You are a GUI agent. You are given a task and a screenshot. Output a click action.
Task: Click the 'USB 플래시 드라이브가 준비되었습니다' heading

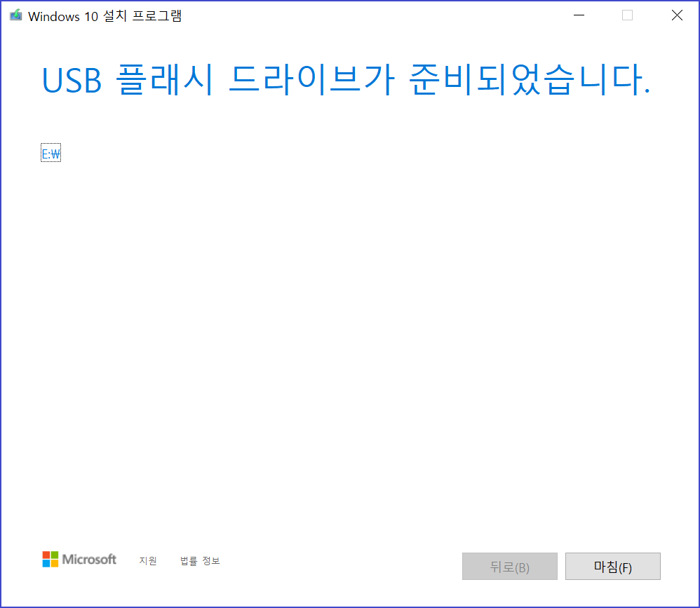coord(346,80)
